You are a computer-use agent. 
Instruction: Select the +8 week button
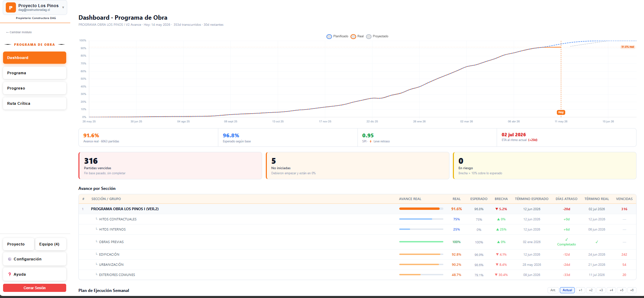632,290
